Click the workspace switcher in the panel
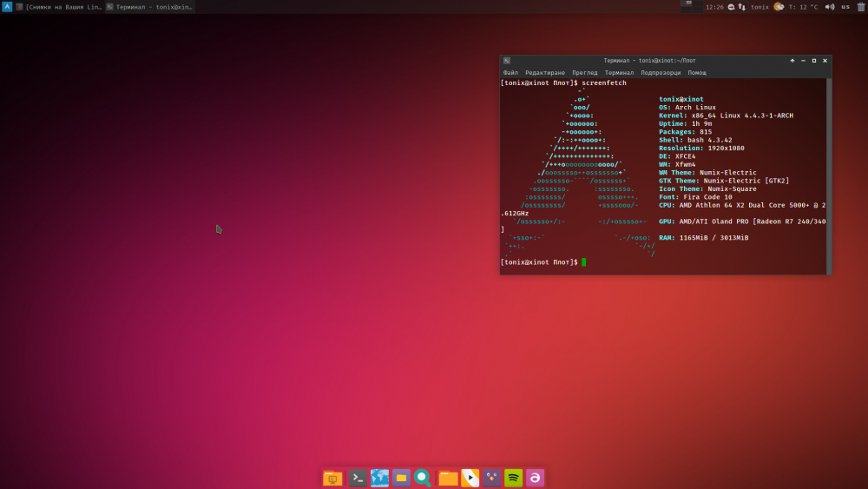Viewport: 868px width, 489px height. (691, 7)
